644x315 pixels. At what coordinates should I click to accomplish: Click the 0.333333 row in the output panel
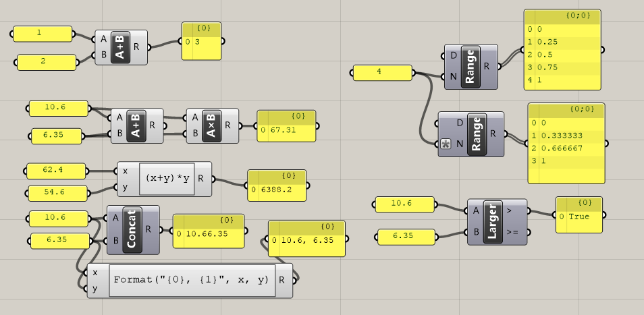(x=566, y=136)
